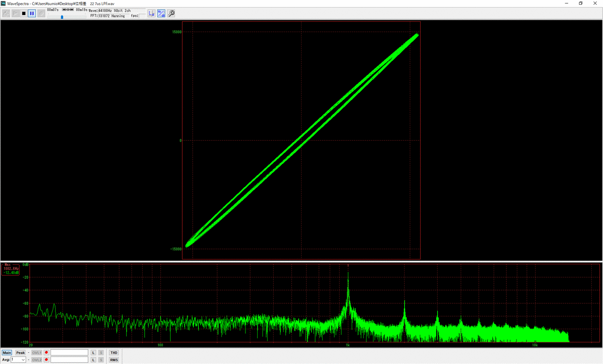603x364 pixels.
Task: Toggle the THD measurement button
Action: (x=114, y=353)
